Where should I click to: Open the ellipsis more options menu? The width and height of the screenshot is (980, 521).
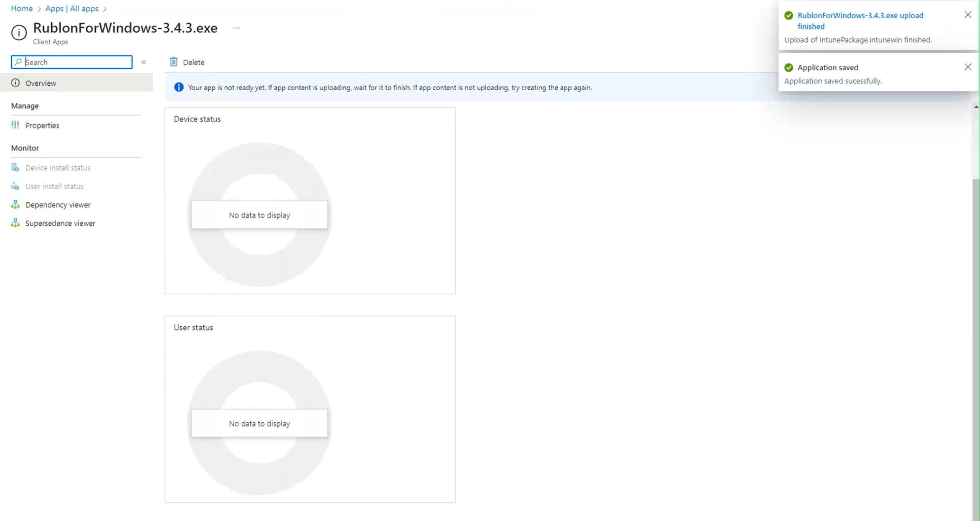tap(236, 28)
